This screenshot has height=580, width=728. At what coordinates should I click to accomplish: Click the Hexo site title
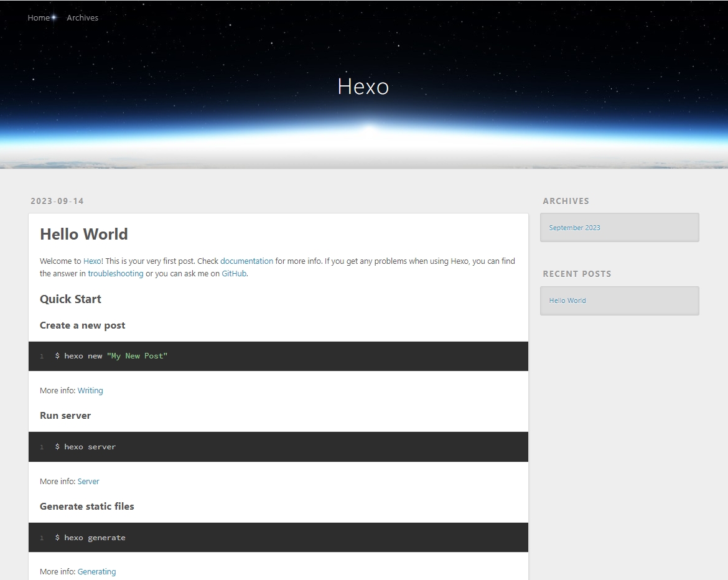tap(363, 87)
